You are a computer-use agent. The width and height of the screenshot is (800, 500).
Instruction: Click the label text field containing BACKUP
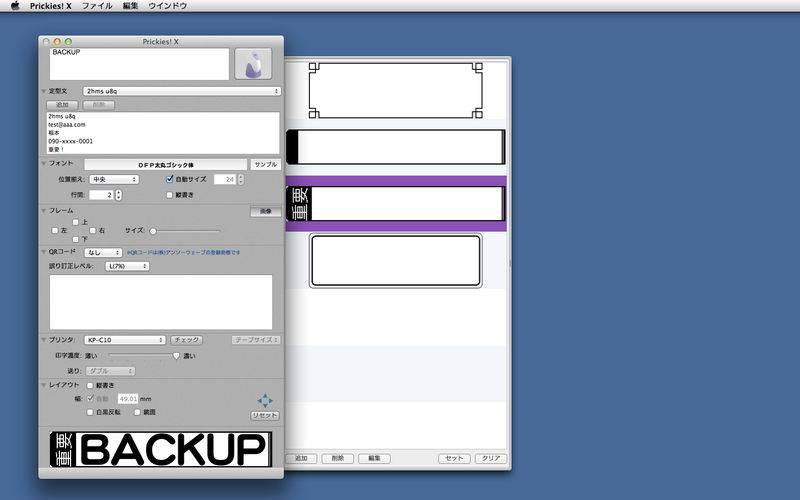[x=139, y=64]
